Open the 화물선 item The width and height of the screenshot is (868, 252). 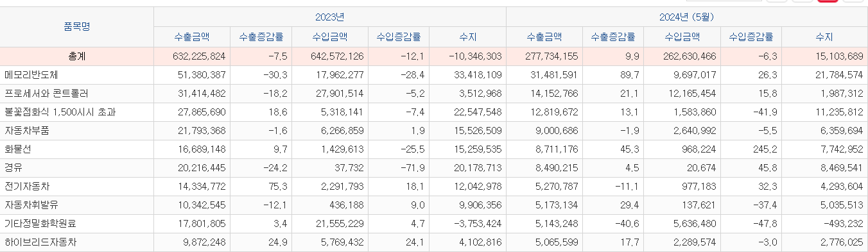pos(18,149)
